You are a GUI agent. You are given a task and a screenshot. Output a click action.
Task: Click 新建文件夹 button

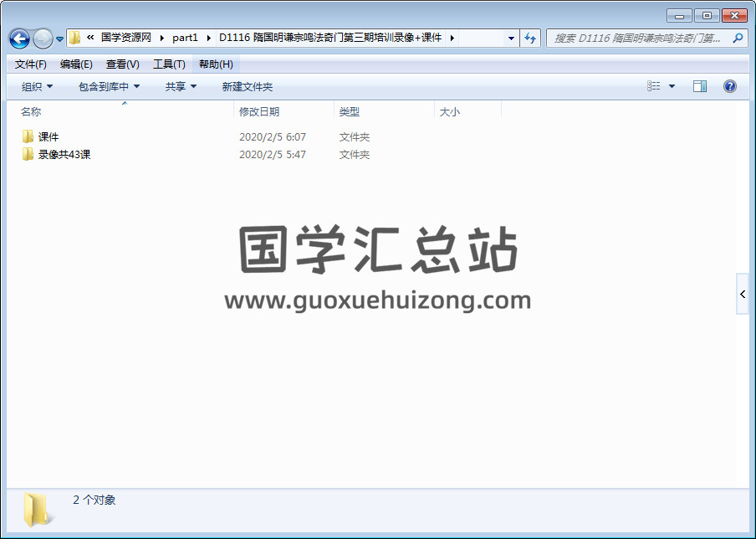(248, 87)
